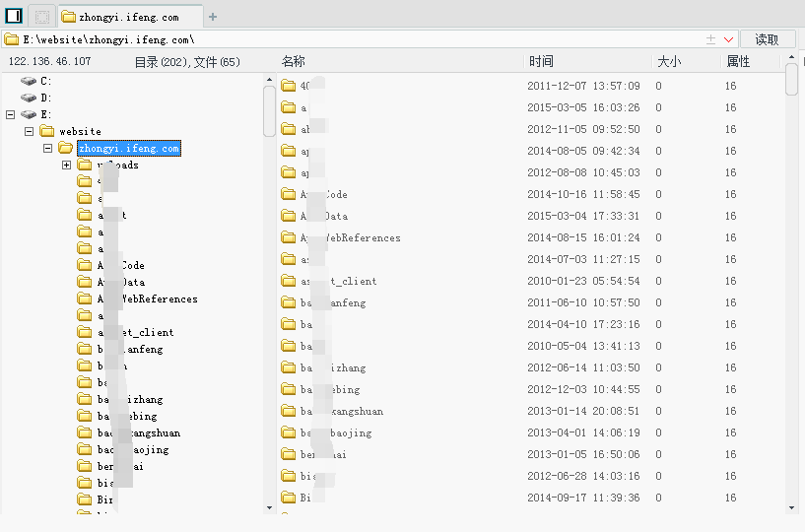Click the plus-minus icon in path bar
This screenshot has width=805, height=532.
click(711, 39)
